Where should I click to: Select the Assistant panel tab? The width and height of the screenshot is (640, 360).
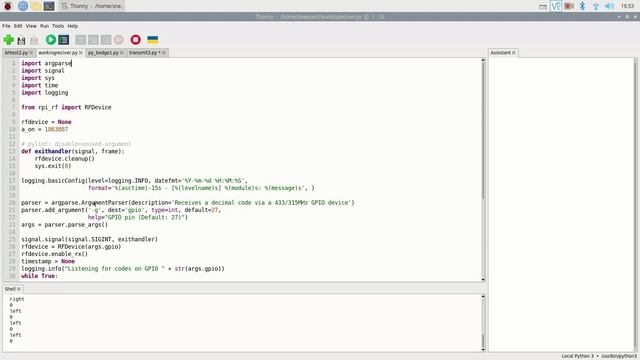pyautogui.click(x=500, y=53)
